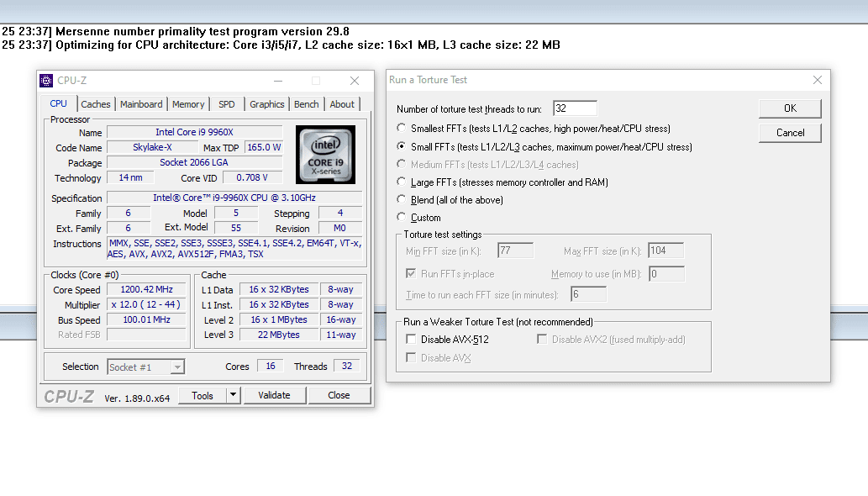Confirm torture test with OK button

790,108
